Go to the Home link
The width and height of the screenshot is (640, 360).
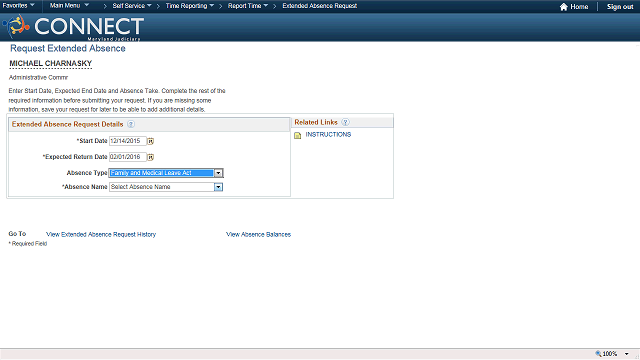pos(579,7)
